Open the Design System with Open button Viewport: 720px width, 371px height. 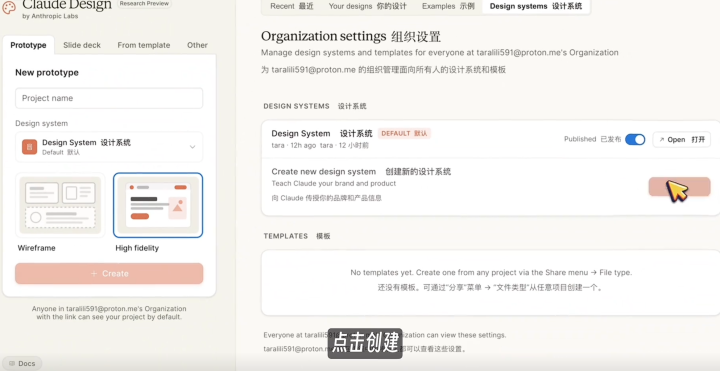click(x=681, y=140)
